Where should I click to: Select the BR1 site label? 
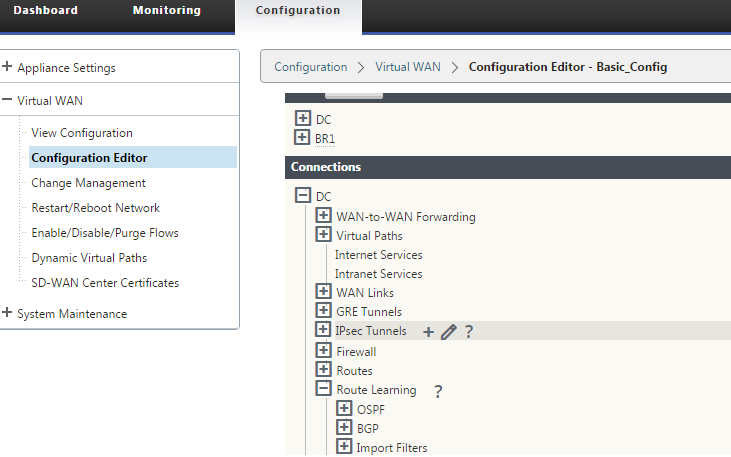tap(325, 139)
